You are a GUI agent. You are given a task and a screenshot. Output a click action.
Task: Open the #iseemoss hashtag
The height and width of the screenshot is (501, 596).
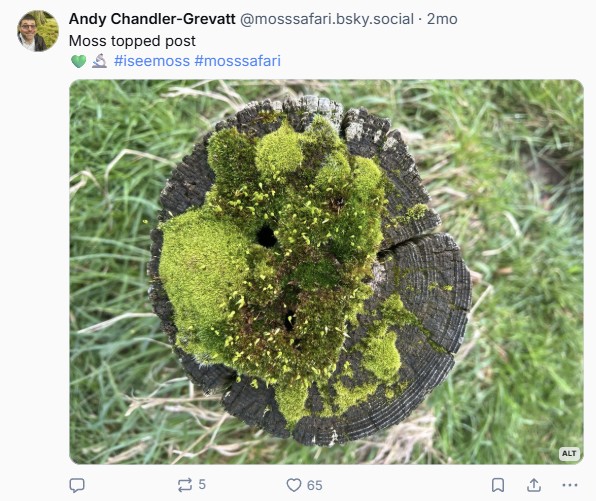152,61
